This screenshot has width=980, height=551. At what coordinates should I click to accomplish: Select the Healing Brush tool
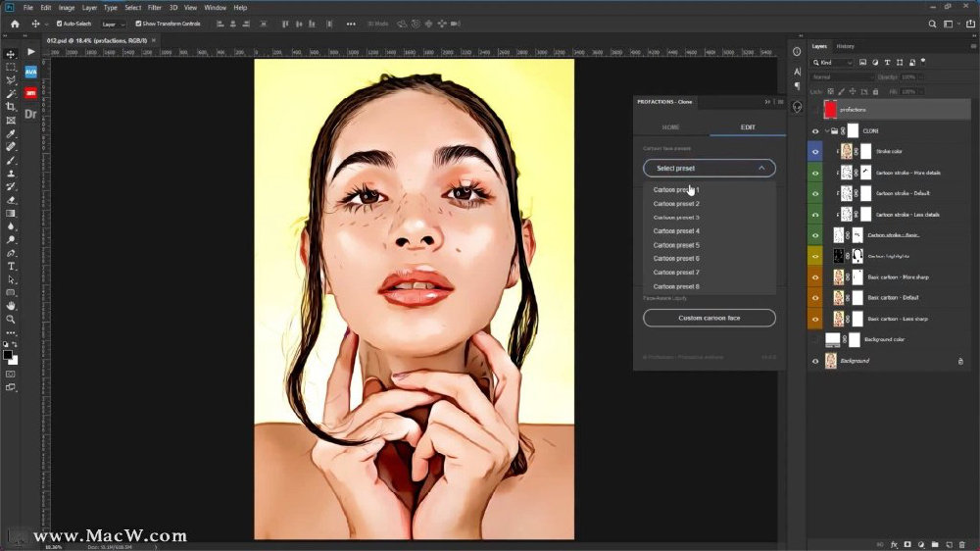(x=11, y=147)
